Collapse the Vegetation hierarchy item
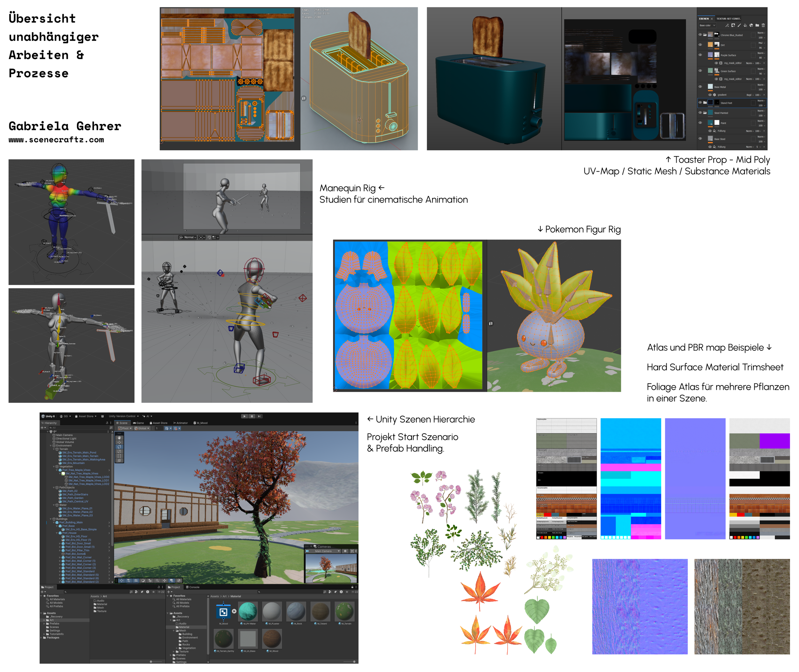The image size is (799, 672). coord(54,467)
